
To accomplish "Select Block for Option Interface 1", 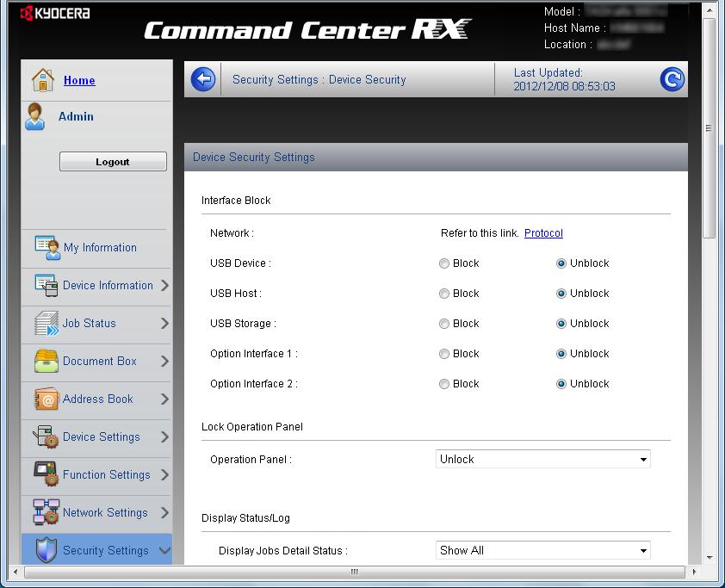I will [444, 354].
